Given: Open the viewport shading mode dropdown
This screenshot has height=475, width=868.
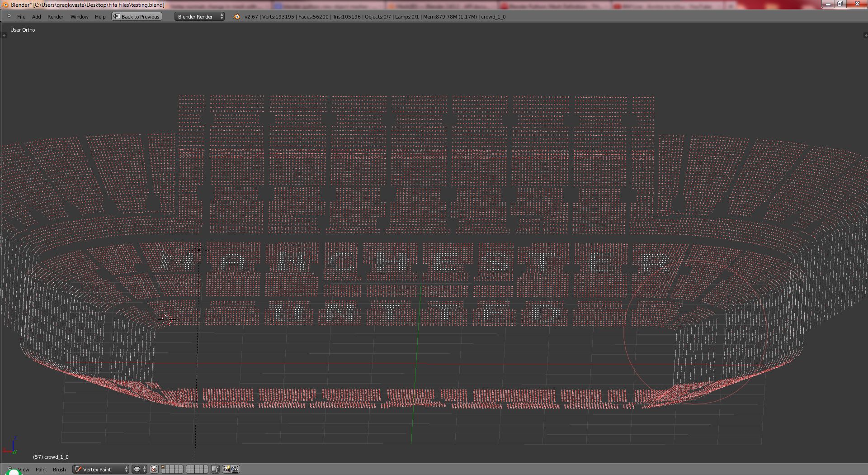Looking at the screenshot, I should 140,469.
